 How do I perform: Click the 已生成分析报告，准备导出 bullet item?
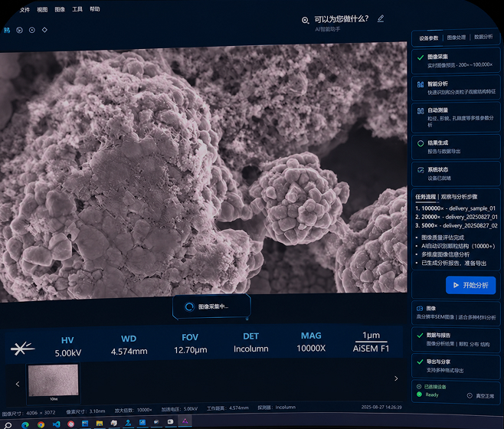(x=454, y=263)
